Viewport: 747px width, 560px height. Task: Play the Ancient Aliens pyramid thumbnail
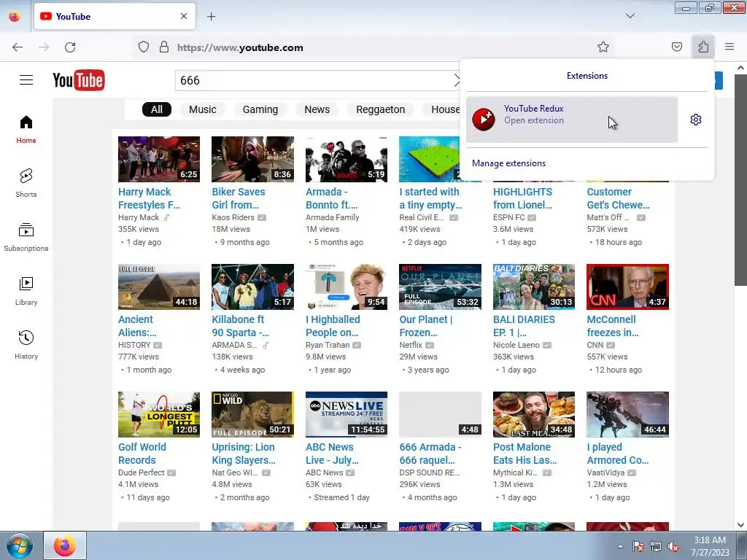point(159,287)
